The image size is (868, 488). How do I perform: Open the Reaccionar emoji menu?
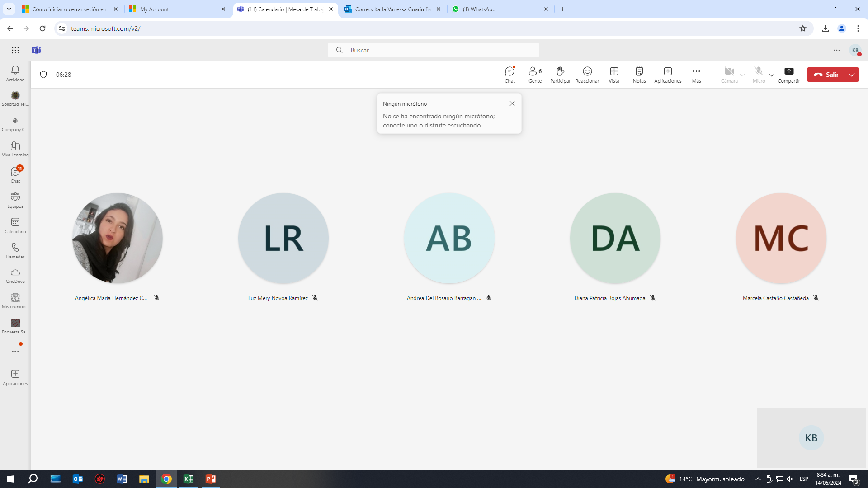tap(587, 75)
